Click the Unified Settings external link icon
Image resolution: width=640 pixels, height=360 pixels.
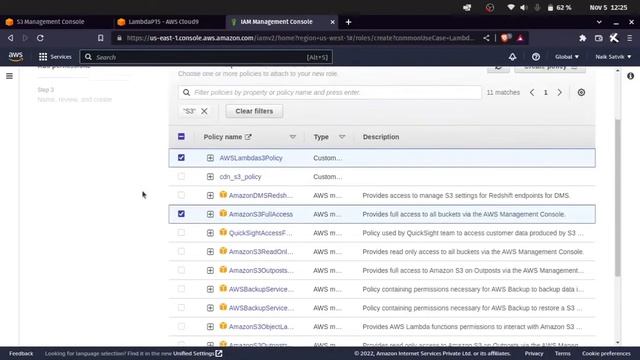pyautogui.click(x=219, y=353)
